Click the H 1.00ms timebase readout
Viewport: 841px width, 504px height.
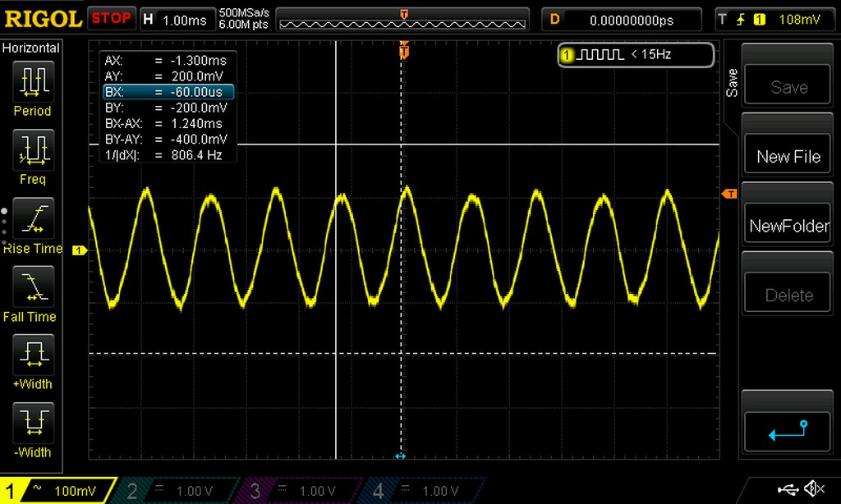click(x=177, y=20)
